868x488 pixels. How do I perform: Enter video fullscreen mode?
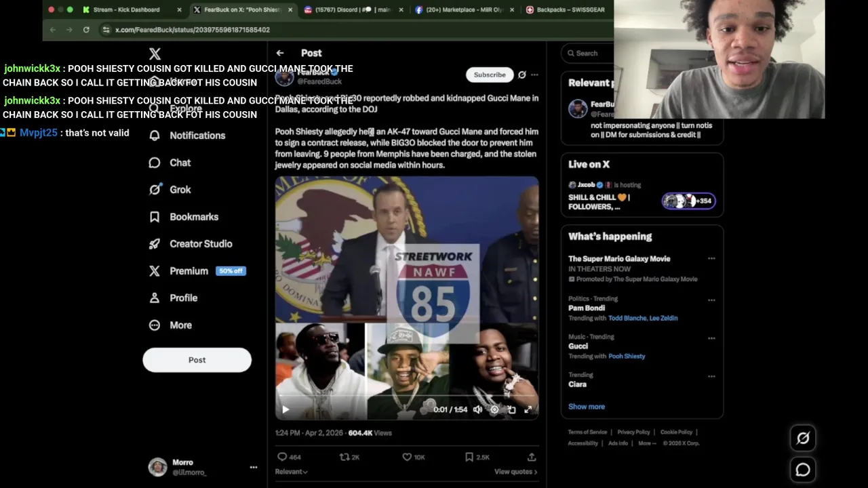528,409
